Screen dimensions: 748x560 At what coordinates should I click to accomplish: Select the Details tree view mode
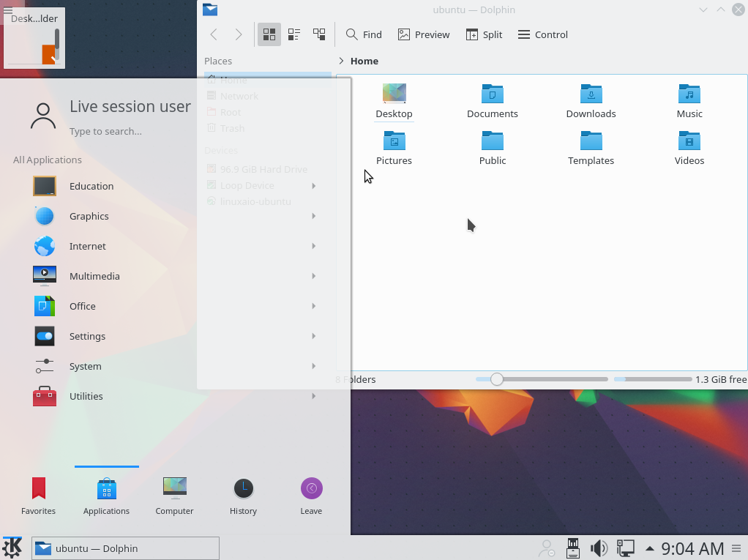pos(319,34)
